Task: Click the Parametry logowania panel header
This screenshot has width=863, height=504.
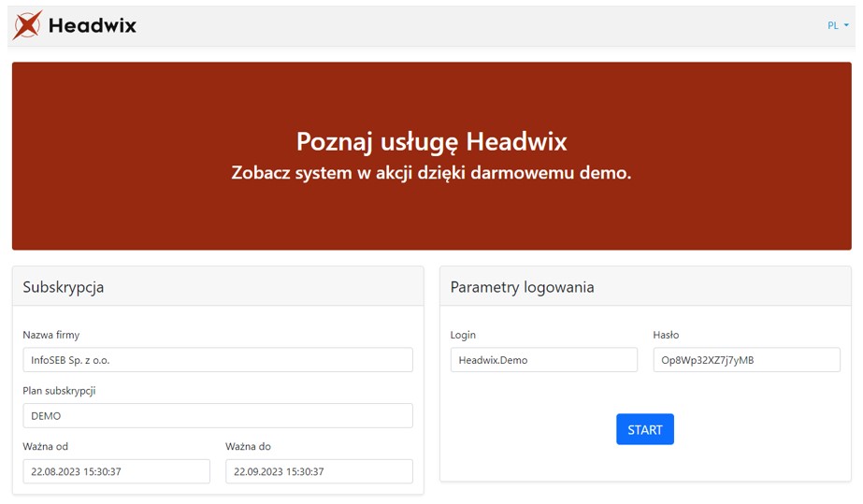Action: [x=645, y=287]
